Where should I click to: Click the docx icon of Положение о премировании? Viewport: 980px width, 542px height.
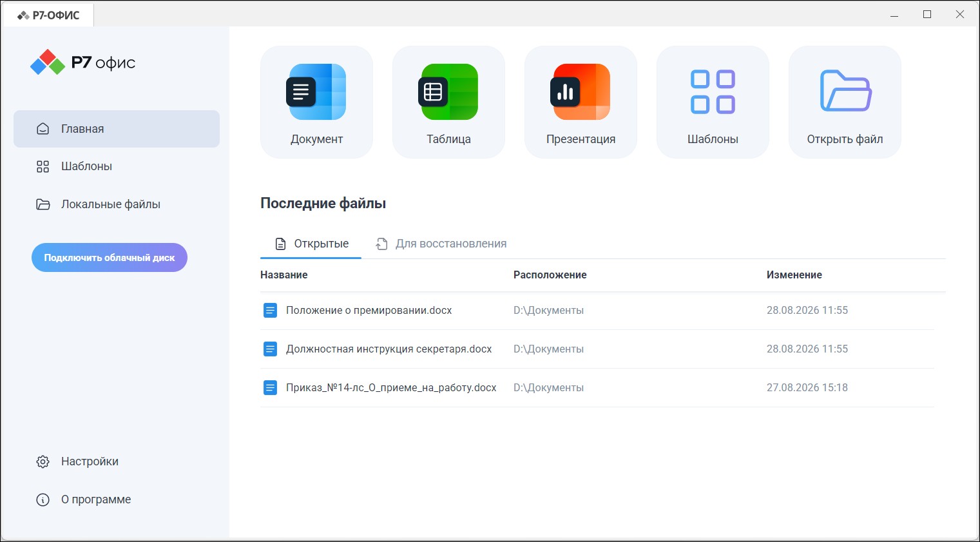tap(271, 311)
